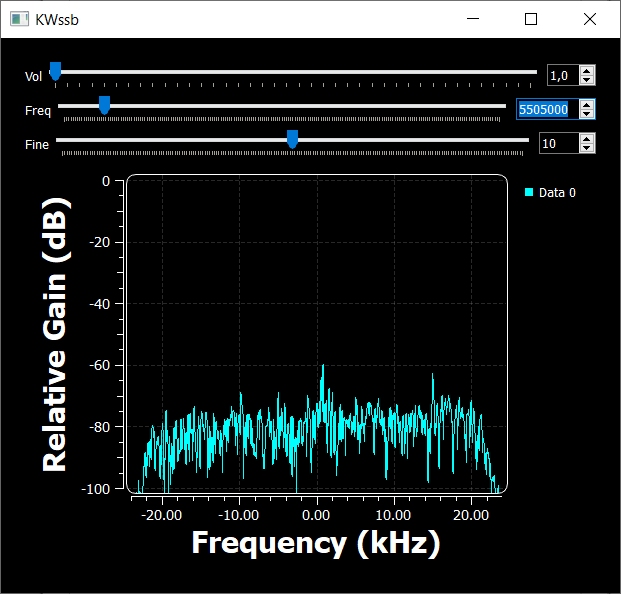Viewport: 621px width, 594px height.
Task: Step Fine value up with up arrow
Action: tap(587, 139)
